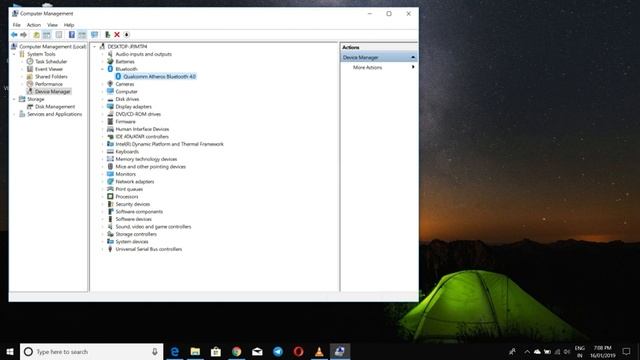Click the Display adapters icon
Viewport: 640px width, 360px height.
[110, 106]
